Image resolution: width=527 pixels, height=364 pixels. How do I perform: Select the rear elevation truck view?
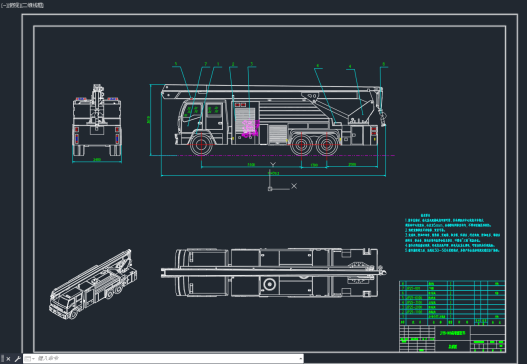click(x=97, y=120)
